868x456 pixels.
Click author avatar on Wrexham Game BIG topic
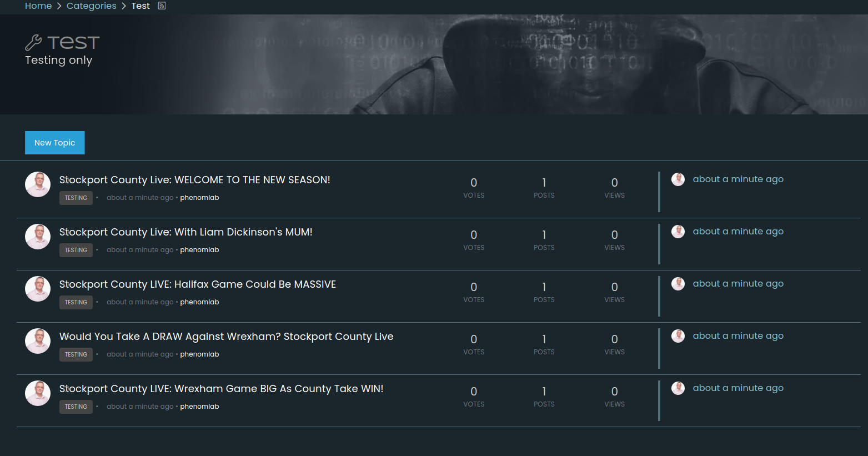click(38, 393)
